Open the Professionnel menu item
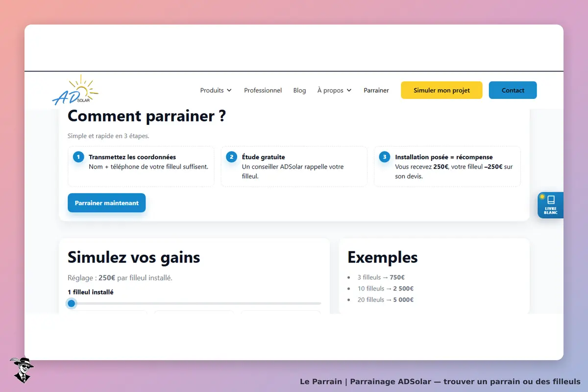 point(263,90)
